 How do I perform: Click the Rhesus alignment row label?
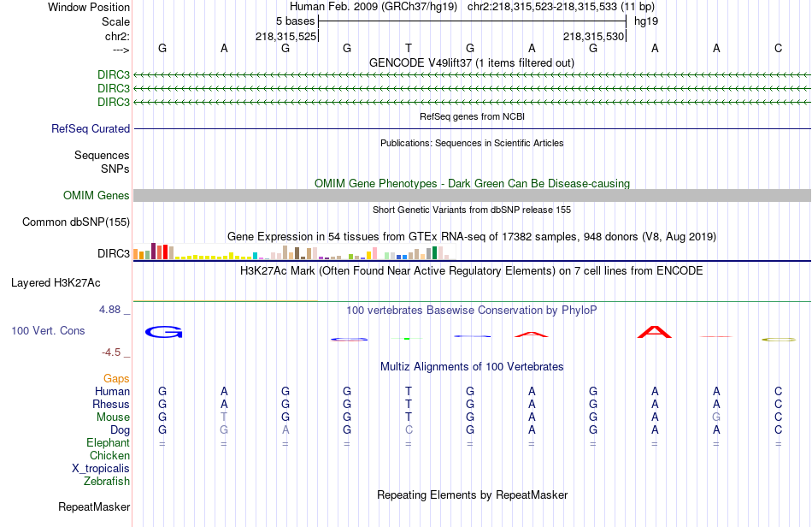pos(111,404)
